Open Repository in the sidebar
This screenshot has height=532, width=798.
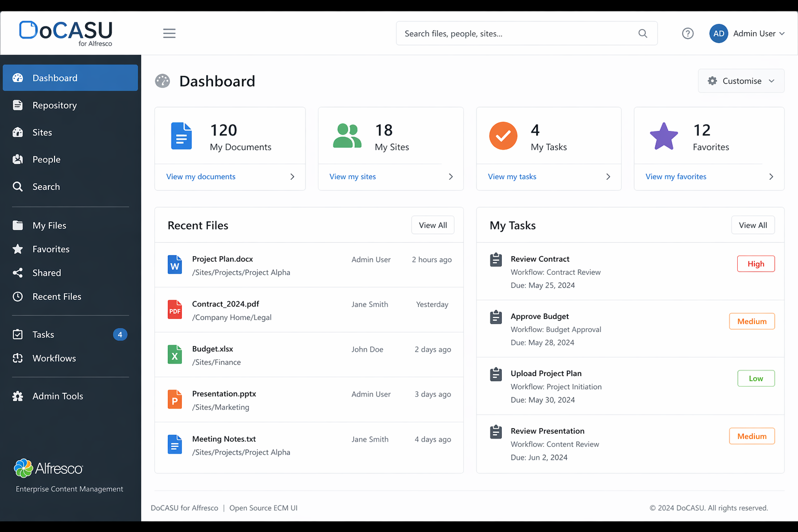click(55, 105)
